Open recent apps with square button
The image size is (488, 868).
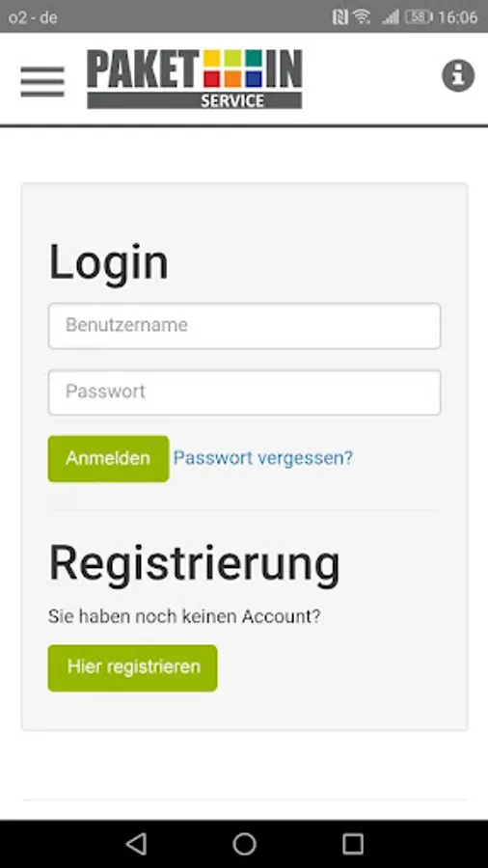(x=352, y=844)
